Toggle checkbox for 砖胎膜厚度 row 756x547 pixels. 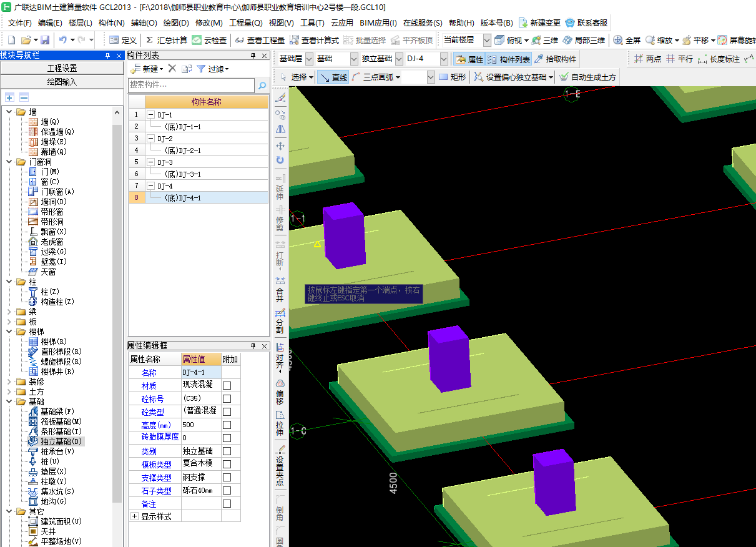[227, 438]
